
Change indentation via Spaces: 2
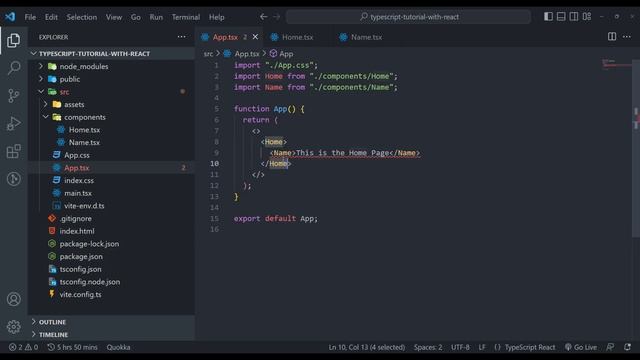(428, 347)
